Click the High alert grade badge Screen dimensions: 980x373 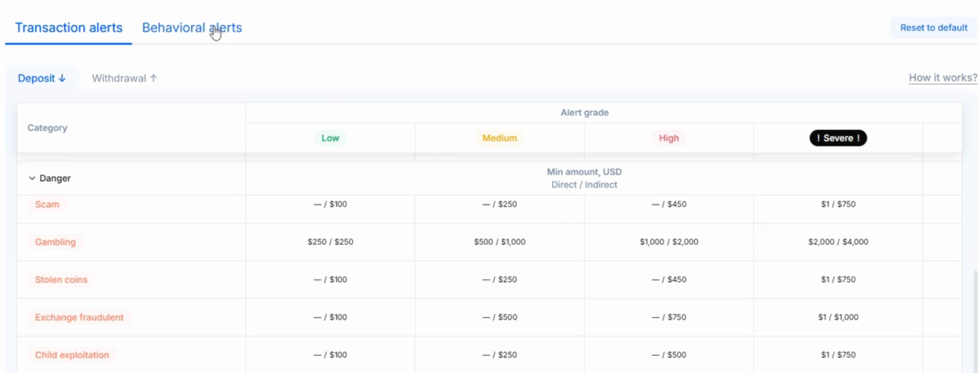click(668, 138)
